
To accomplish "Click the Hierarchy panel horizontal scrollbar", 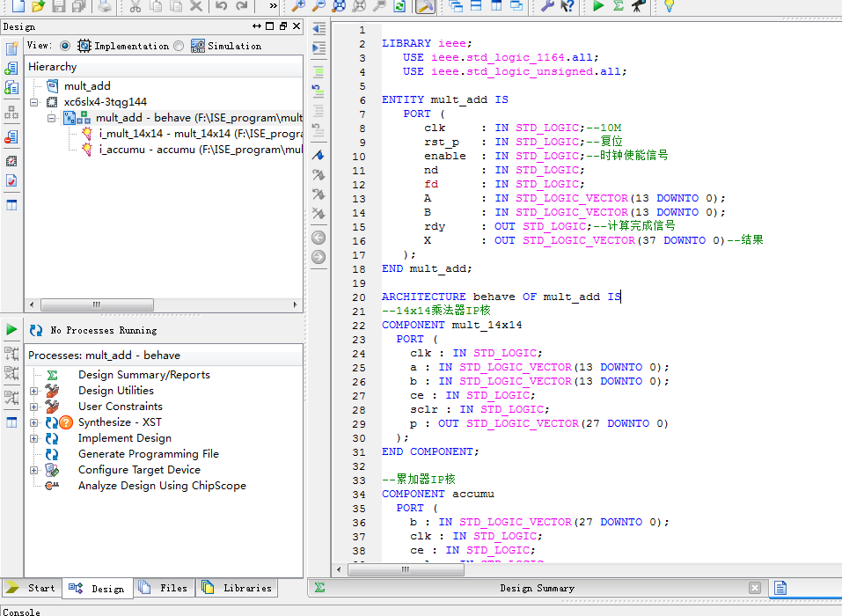I will click(x=97, y=304).
